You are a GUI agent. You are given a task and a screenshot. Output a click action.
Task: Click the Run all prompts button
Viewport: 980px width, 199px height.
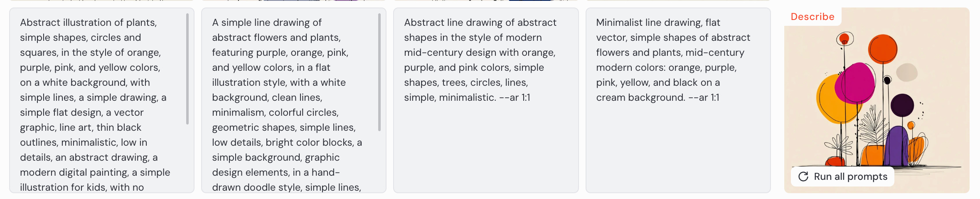[842, 177]
